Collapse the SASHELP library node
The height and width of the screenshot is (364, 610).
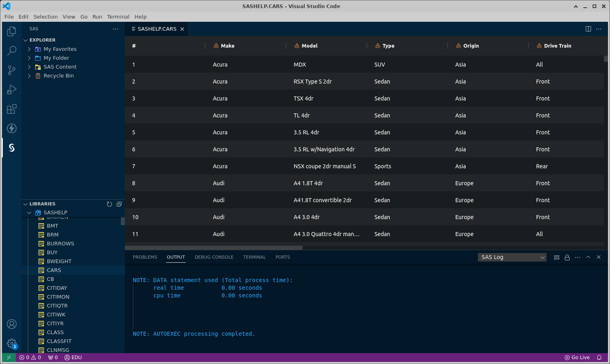pyautogui.click(x=29, y=213)
